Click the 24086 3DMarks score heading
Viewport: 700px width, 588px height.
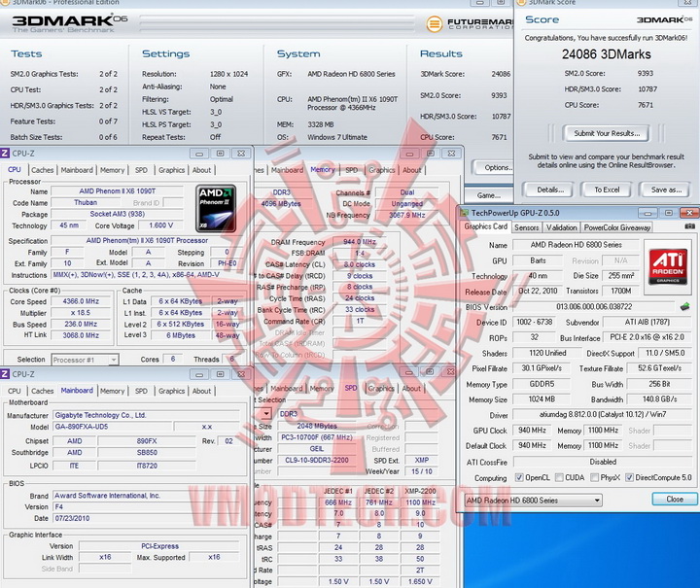coord(607,54)
